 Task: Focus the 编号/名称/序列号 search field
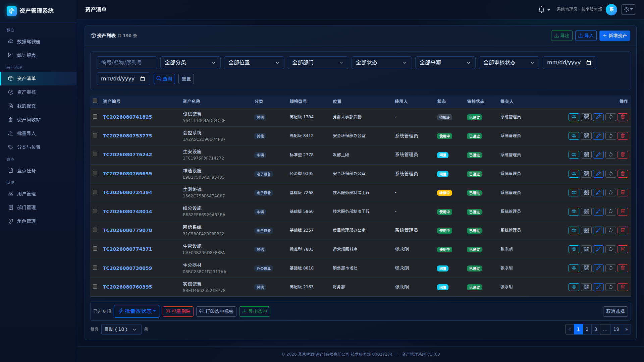point(126,63)
